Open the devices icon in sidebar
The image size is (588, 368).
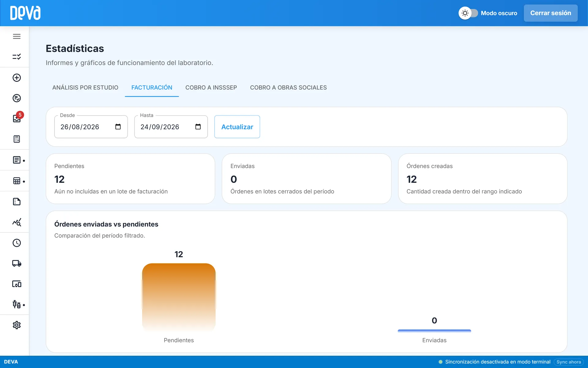(x=17, y=284)
